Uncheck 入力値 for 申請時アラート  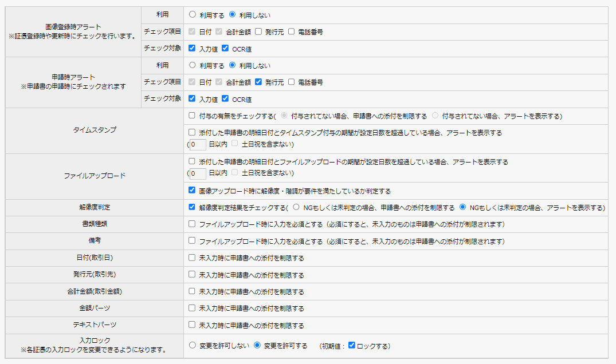tap(192, 99)
